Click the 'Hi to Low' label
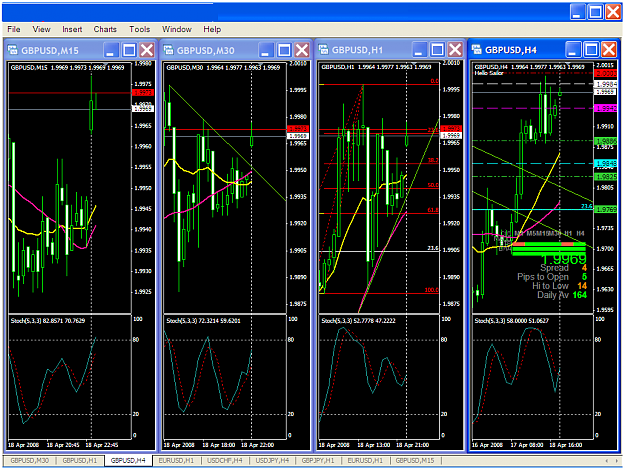 pos(550,286)
